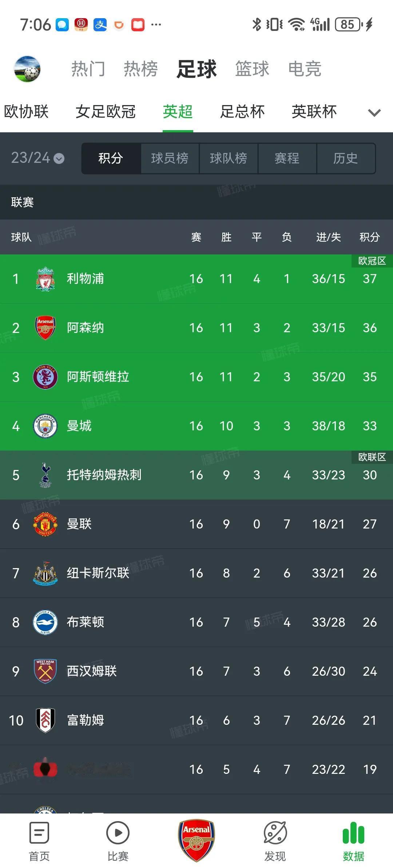Open the Tottenham Hotspur crest
Viewport: 393px width, 868px height.
point(44,475)
